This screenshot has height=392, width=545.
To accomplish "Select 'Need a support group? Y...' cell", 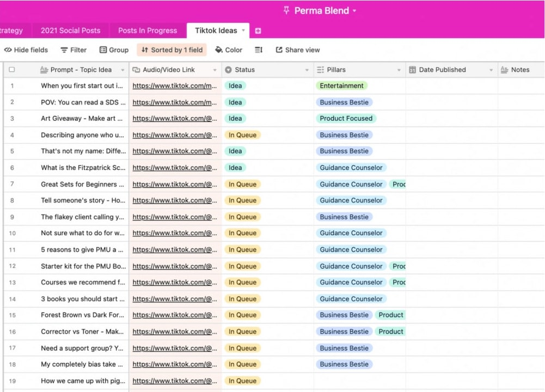I will [x=82, y=348].
